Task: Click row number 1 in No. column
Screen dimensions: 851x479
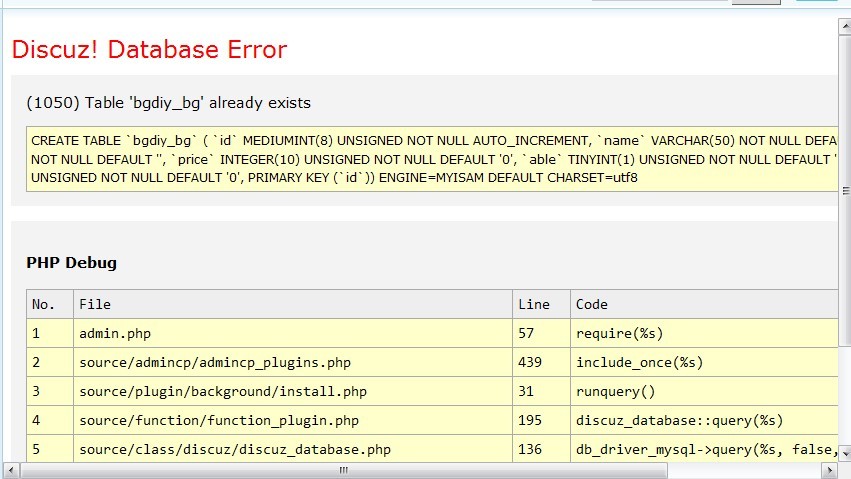Action: tap(50, 333)
